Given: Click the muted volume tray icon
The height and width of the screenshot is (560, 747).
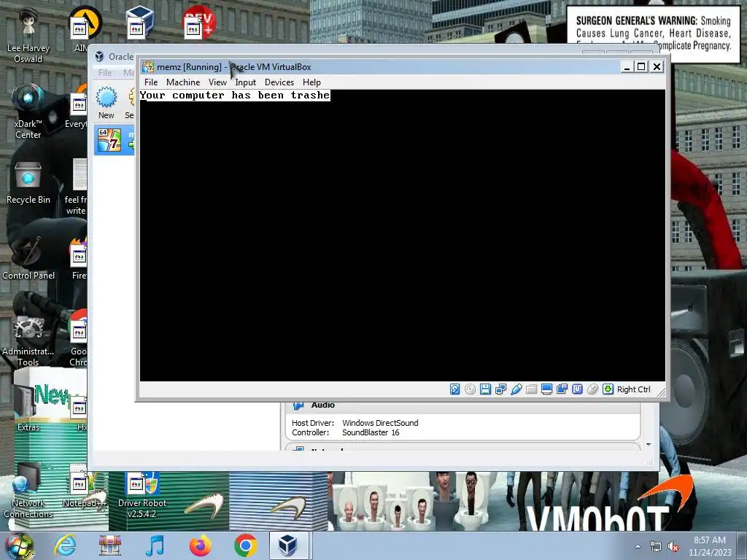Looking at the screenshot, I should coord(673,547).
